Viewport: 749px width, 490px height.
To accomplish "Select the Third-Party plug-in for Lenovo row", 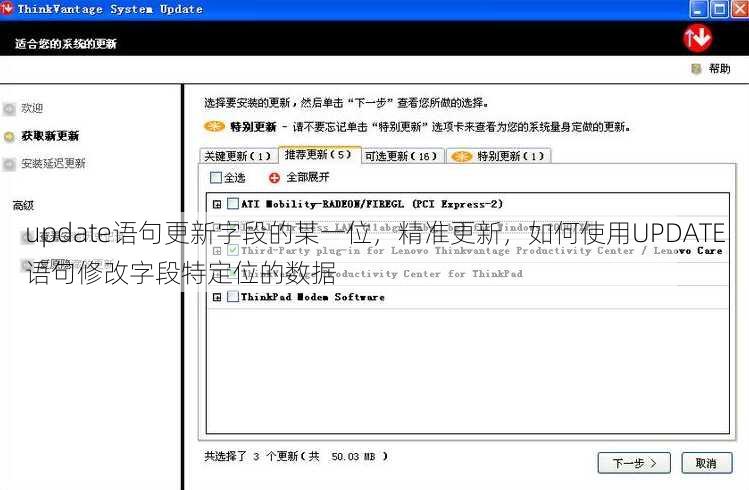I will (x=468, y=250).
